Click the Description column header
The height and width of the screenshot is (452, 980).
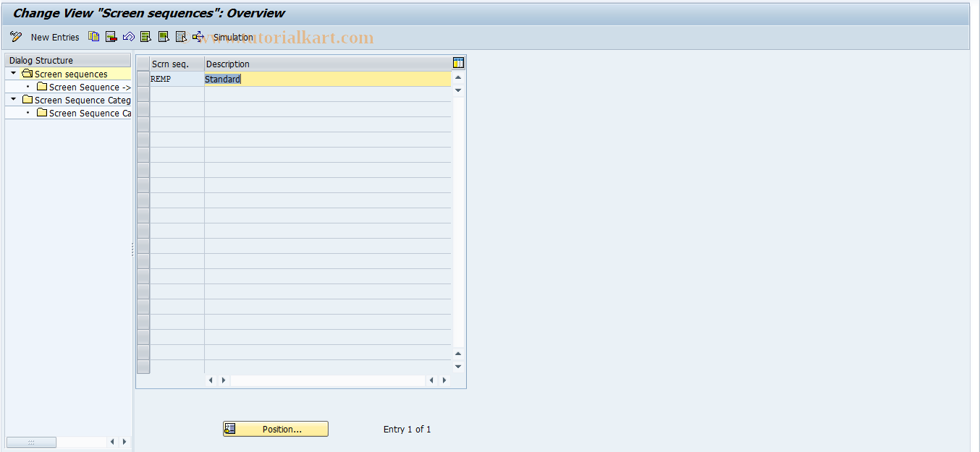point(327,64)
